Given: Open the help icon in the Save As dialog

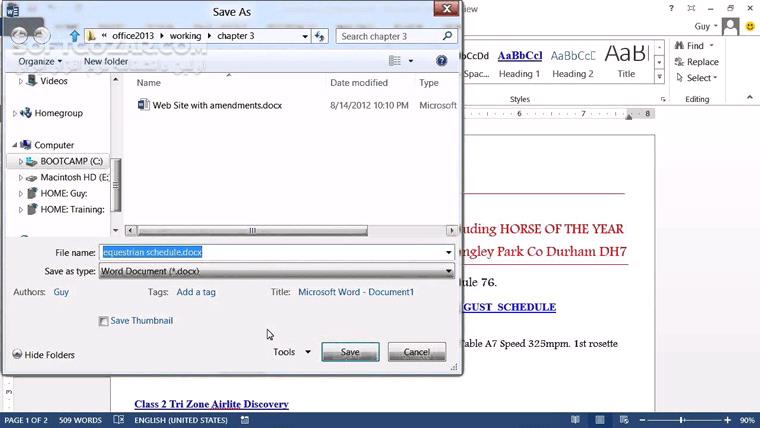Looking at the screenshot, I should point(441,61).
